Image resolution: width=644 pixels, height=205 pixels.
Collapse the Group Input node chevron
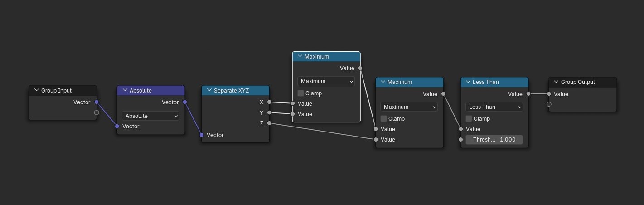pyautogui.click(x=36, y=90)
